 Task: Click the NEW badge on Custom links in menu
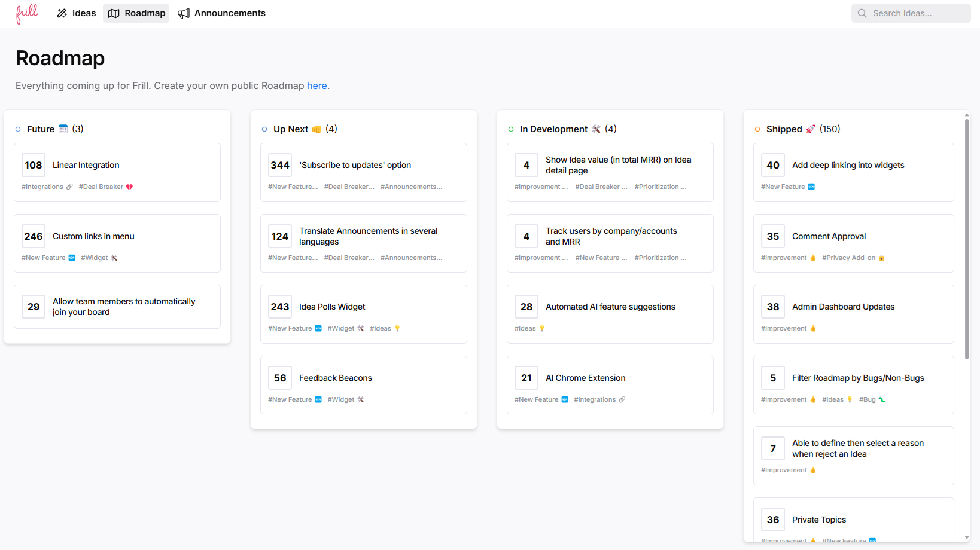click(72, 258)
